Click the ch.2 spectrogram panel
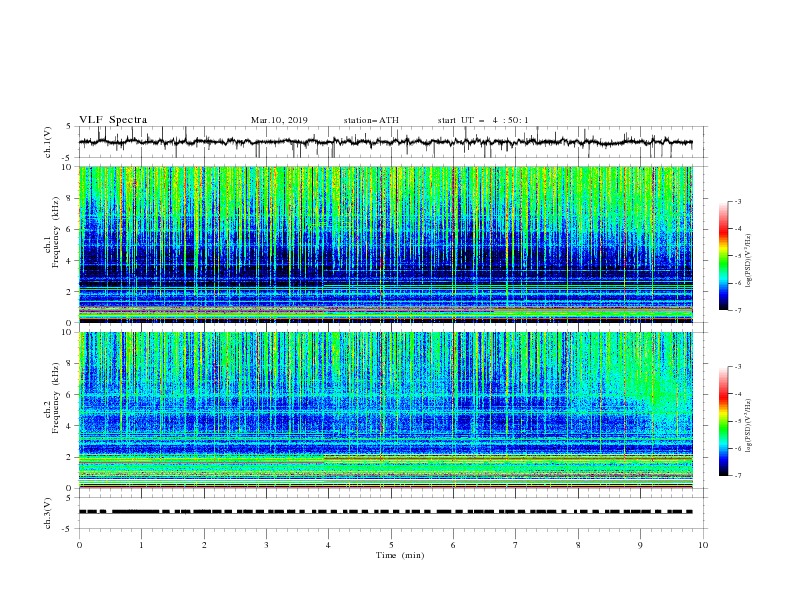The width and height of the screenshot is (792, 612). coord(386,410)
